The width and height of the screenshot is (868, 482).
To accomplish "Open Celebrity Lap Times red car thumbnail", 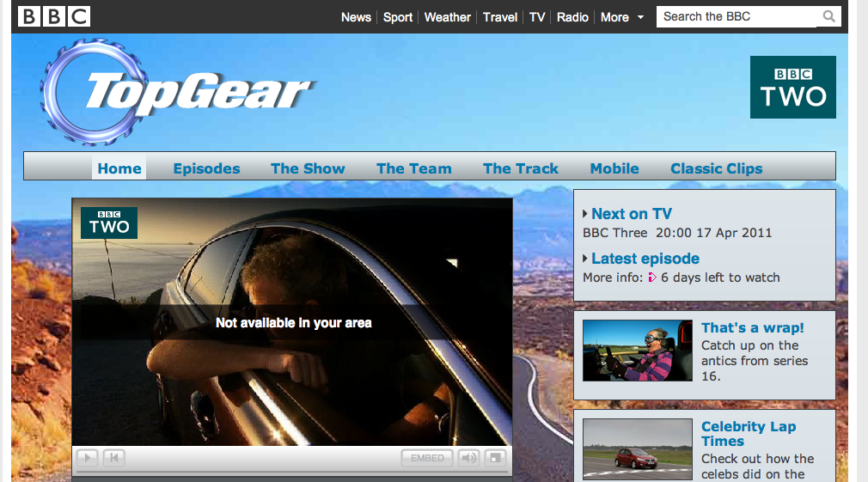I will pyautogui.click(x=637, y=449).
